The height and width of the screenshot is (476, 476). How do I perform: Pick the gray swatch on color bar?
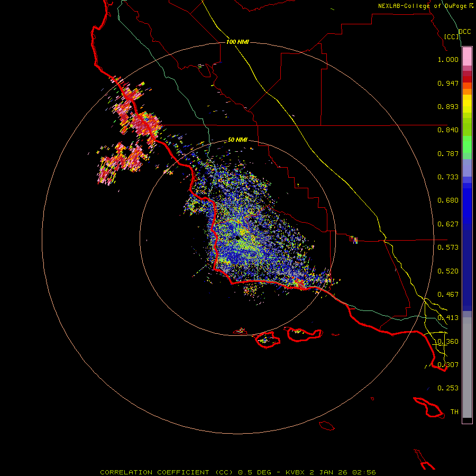click(x=467, y=368)
